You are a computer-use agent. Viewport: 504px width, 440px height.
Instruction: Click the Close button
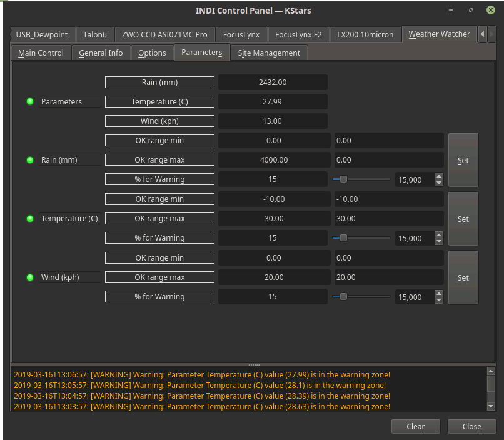click(x=472, y=426)
